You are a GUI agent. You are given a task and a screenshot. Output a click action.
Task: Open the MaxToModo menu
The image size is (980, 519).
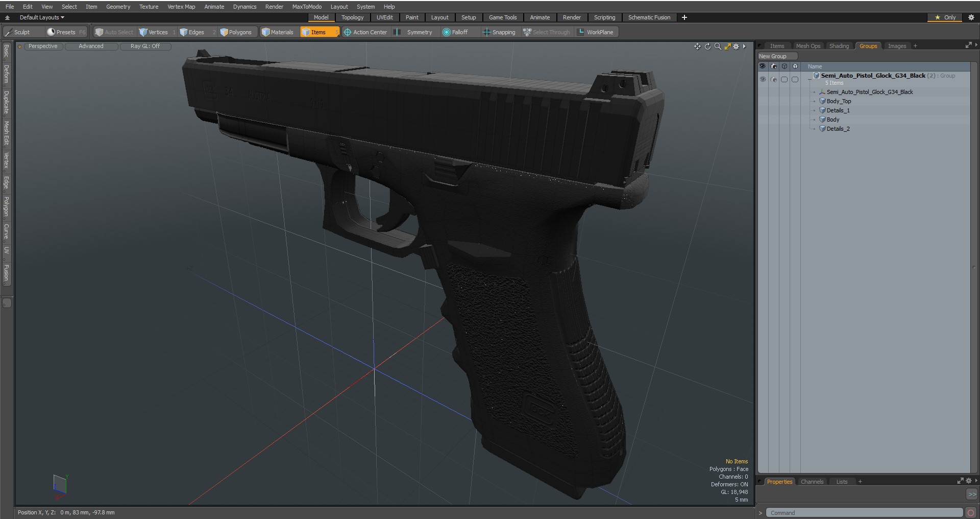307,7
